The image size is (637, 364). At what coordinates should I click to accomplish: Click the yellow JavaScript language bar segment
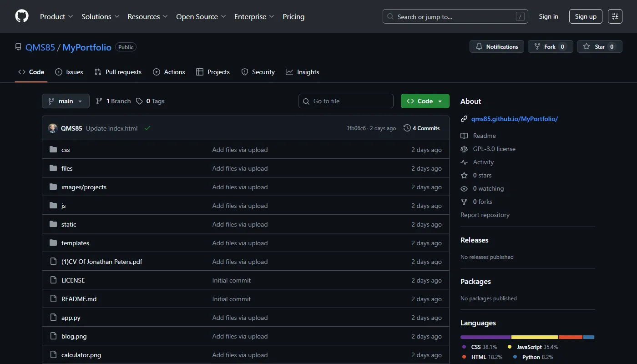click(x=535, y=337)
